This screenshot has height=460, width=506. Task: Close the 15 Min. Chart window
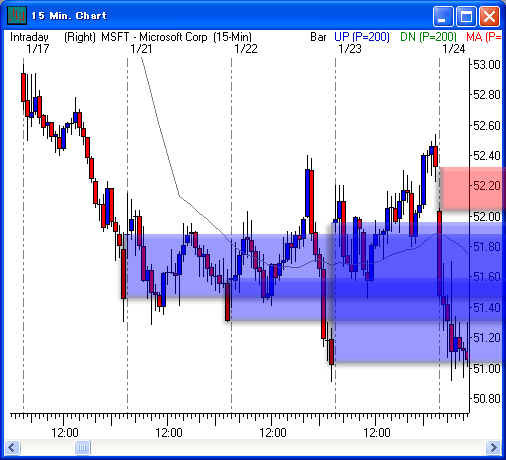pyautogui.click(x=489, y=16)
